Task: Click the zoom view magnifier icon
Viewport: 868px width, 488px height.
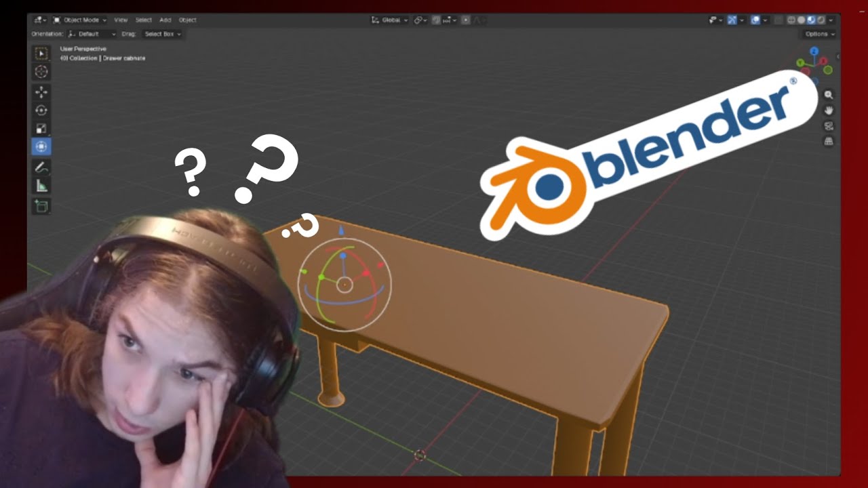Action: 828,95
